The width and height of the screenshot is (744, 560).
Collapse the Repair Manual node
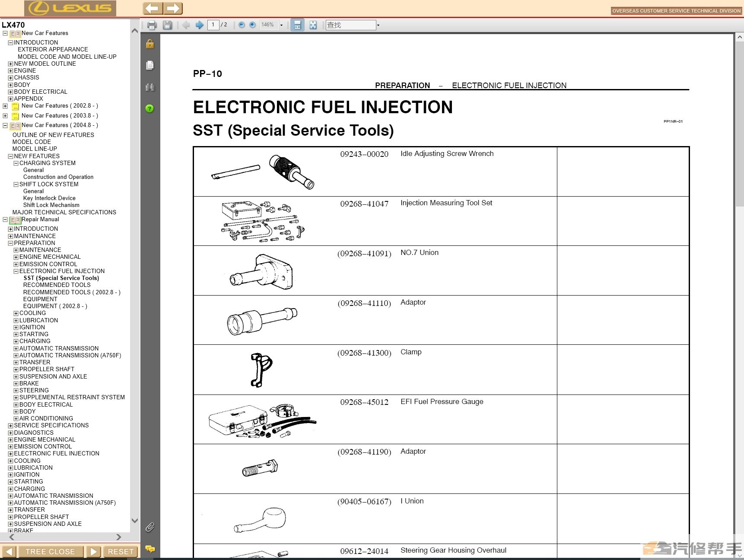point(5,220)
